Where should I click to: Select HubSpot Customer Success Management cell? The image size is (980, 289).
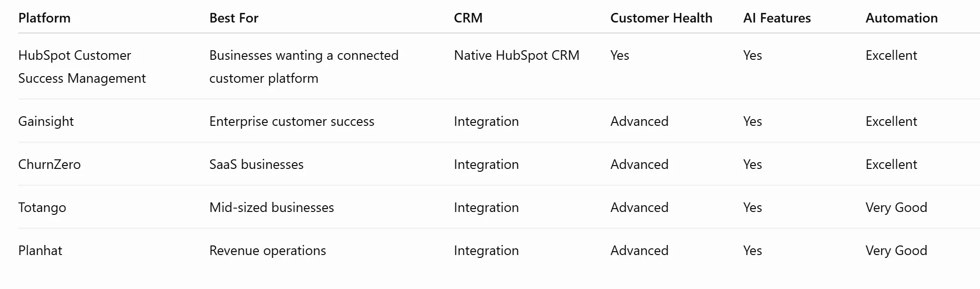point(82,67)
